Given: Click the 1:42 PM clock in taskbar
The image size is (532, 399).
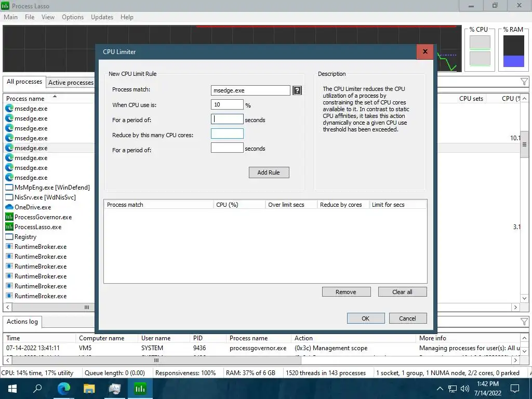Looking at the screenshot, I should pos(487,384).
